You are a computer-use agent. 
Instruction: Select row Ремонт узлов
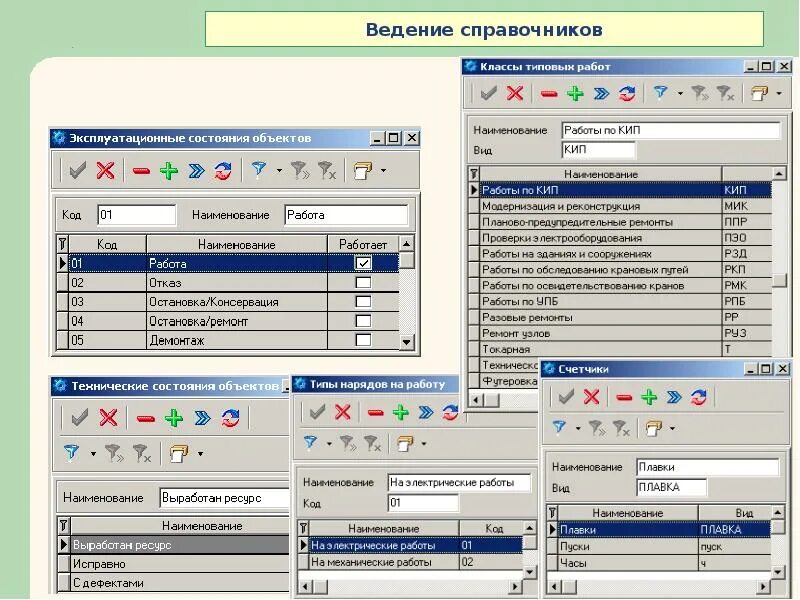[620, 333]
